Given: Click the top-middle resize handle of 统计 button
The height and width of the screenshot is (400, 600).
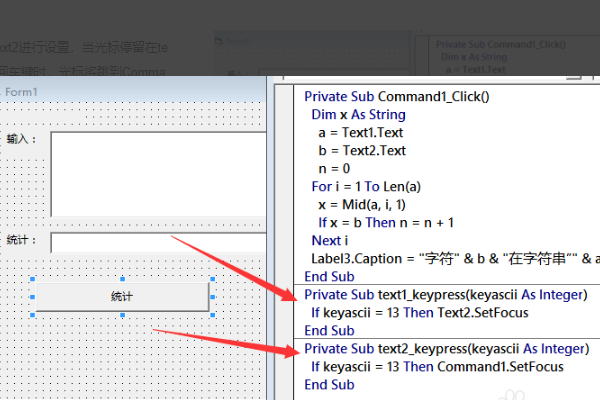Looking at the screenshot, I should (123, 279).
